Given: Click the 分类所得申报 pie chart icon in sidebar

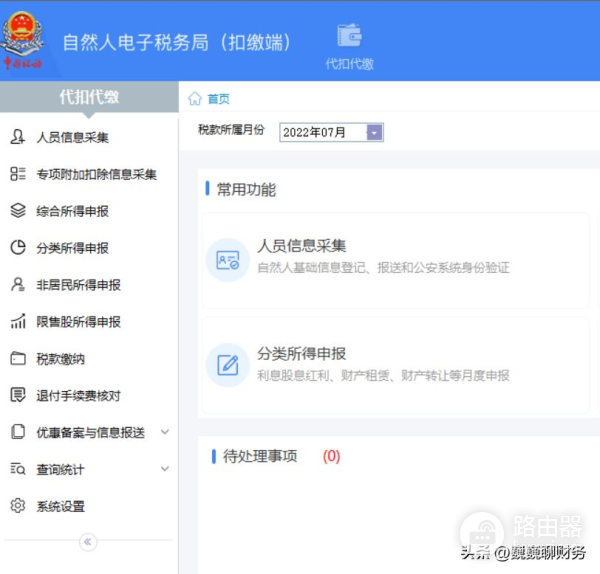Looking at the screenshot, I should 18,247.
